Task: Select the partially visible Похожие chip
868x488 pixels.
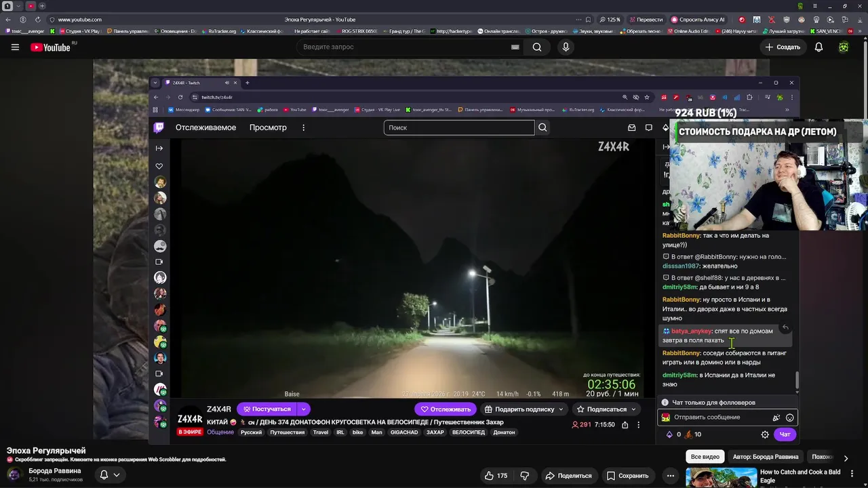Action: [x=822, y=457]
